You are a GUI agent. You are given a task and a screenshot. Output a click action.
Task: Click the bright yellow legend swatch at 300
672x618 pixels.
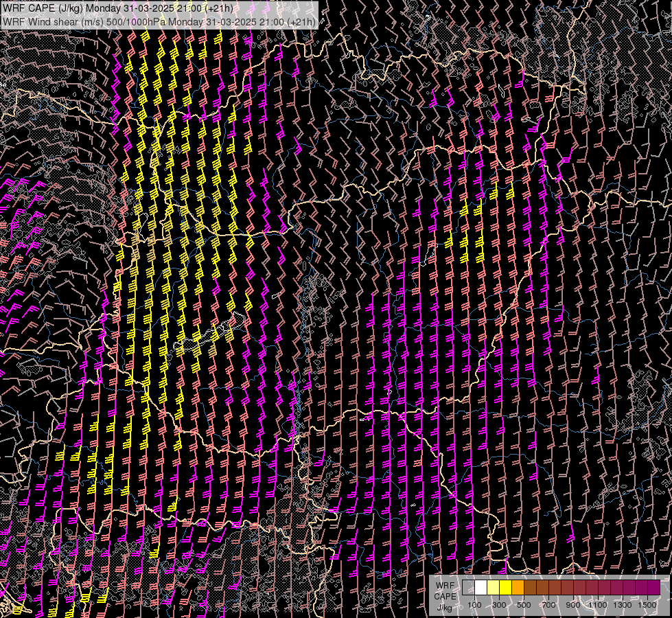(505, 587)
